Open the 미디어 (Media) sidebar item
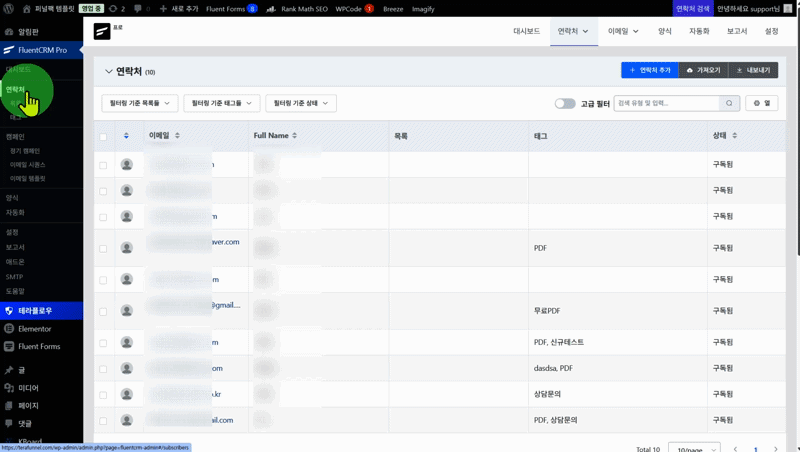Viewport: 800px width, 452px height. click(28, 387)
